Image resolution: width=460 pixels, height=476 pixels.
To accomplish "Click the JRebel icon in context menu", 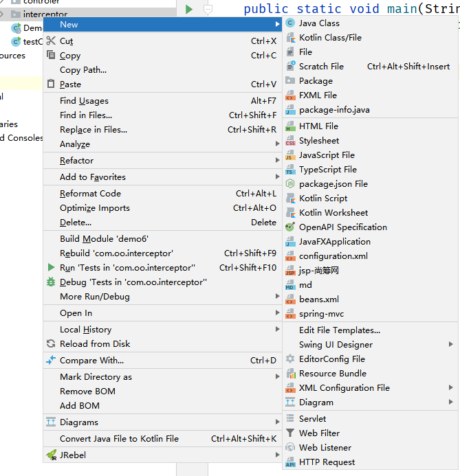I will [51, 455].
